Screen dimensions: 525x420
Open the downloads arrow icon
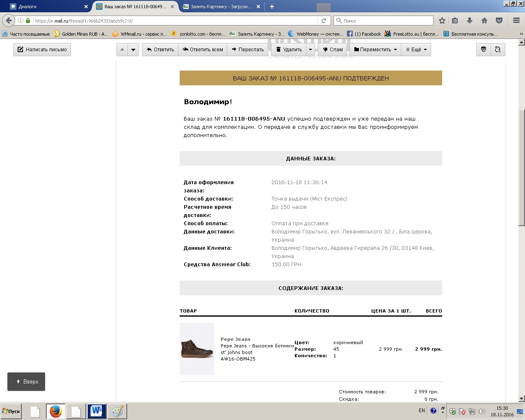coord(470,21)
